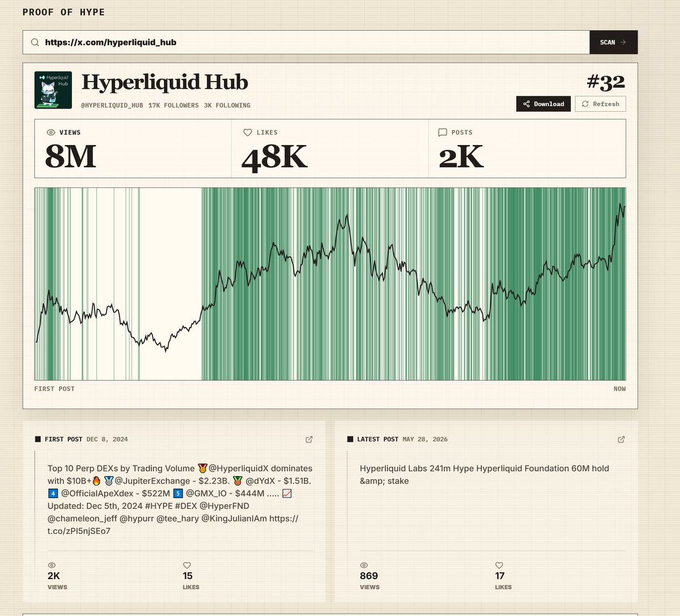Click the FIRST POST label under chart

(x=54, y=389)
